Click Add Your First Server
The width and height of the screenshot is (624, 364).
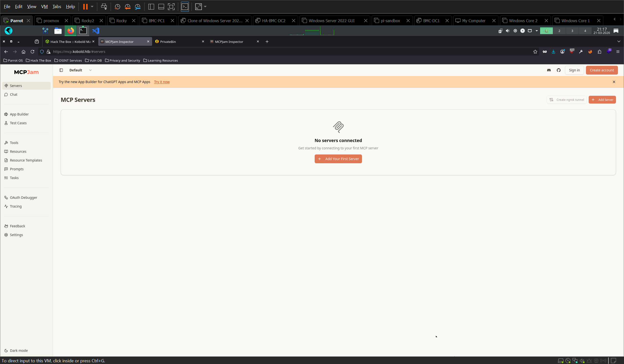click(x=338, y=159)
